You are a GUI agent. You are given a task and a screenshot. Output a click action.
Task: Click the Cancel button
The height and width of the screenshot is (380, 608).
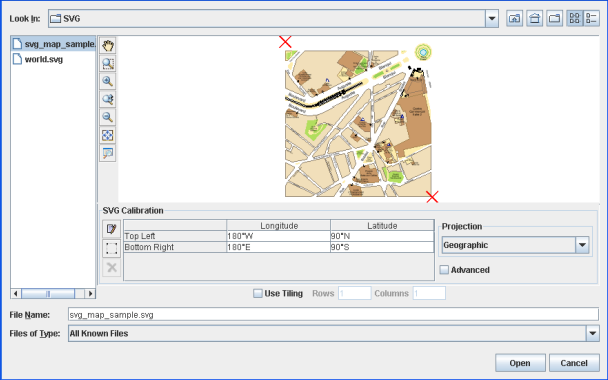click(x=574, y=363)
